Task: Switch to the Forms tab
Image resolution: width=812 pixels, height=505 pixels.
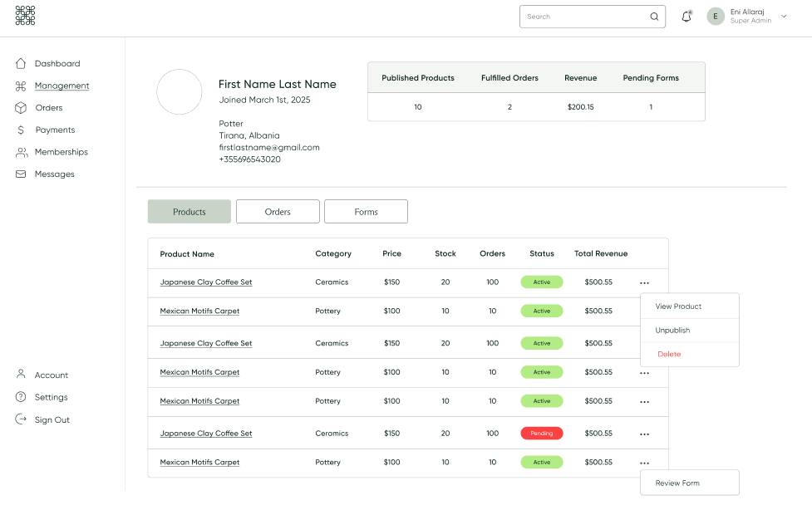Action: pyautogui.click(x=366, y=211)
